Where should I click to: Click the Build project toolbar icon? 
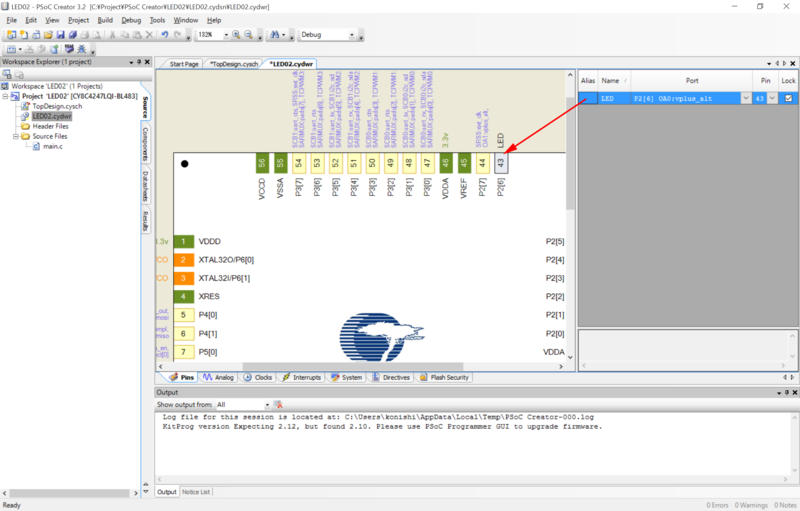[11, 49]
